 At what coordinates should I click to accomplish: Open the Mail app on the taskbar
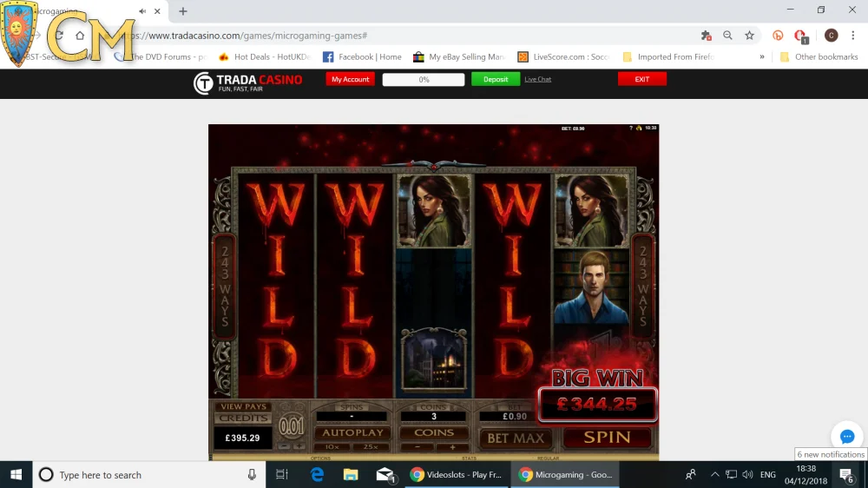tap(385, 475)
